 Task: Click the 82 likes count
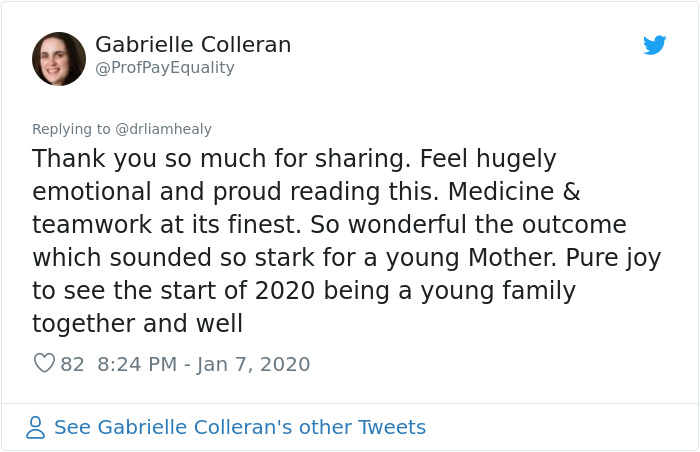pyautogui.click(x=73, y=364)
